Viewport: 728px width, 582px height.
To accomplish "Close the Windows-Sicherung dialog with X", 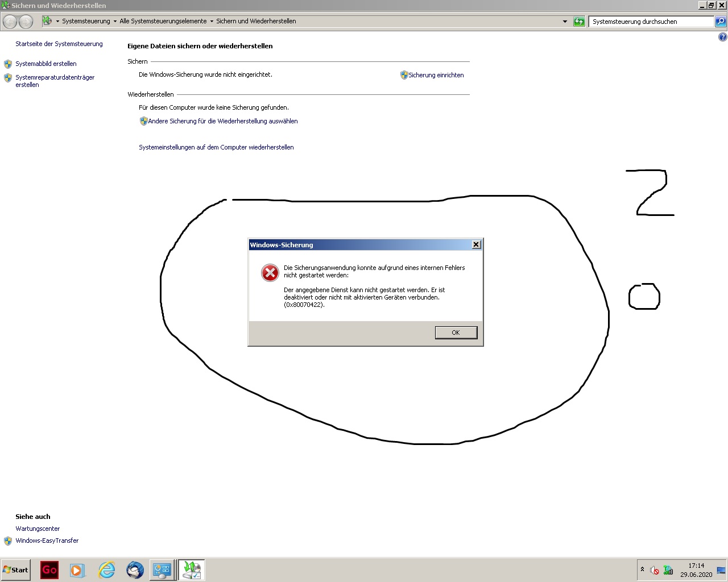I will coord(477,244).
